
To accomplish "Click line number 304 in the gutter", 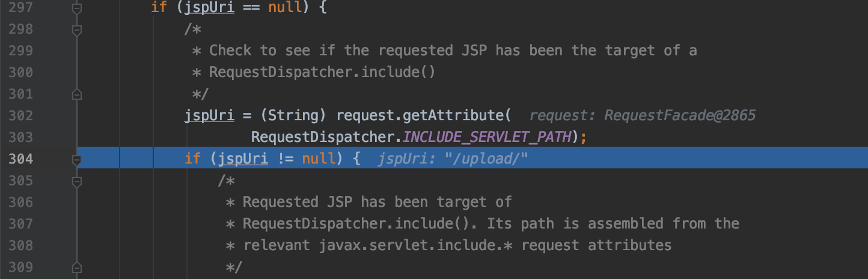I will click(x=20, y=159).
